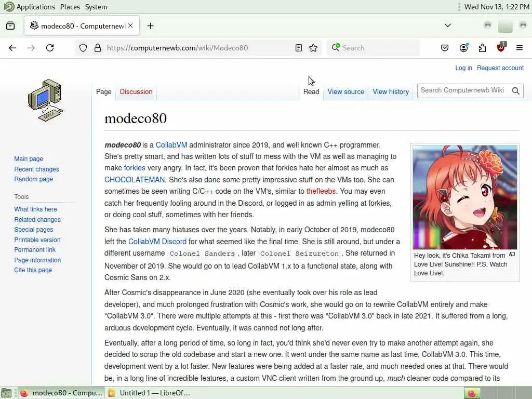Click the Permanent link entry
Image resolution: width=532 pixels, height=399 pixels.
click(35, 249)
